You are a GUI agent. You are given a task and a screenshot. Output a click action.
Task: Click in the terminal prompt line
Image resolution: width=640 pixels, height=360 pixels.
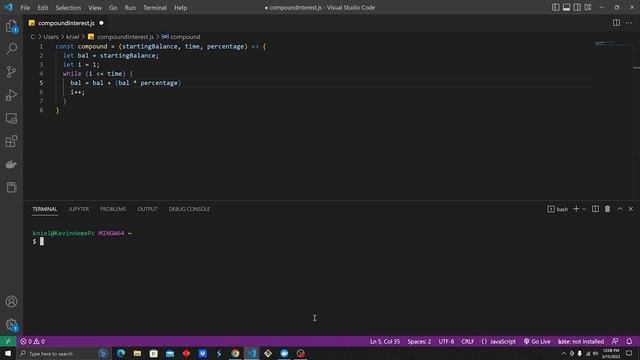[42, 242]
